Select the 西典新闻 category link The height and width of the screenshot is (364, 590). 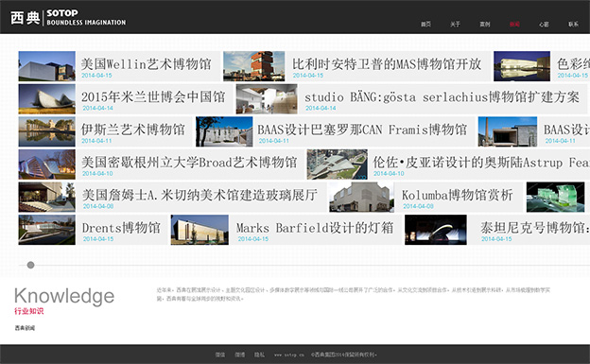[25, 328]
